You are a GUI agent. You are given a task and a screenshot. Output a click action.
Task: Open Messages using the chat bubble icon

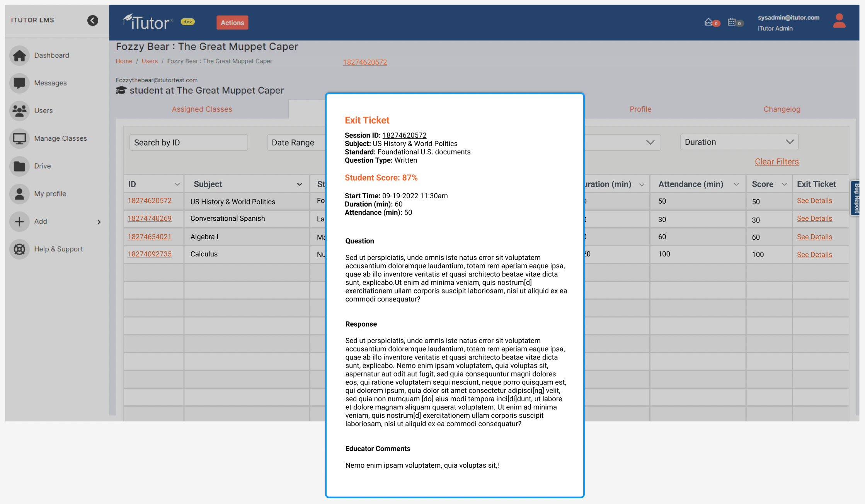coord(19,83)
